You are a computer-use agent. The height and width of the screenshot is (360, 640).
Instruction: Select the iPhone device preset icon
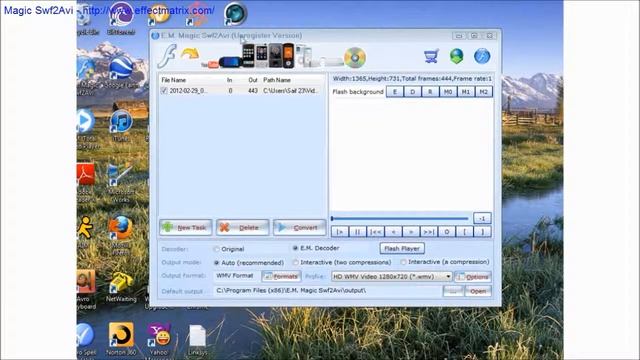point(248,56)
